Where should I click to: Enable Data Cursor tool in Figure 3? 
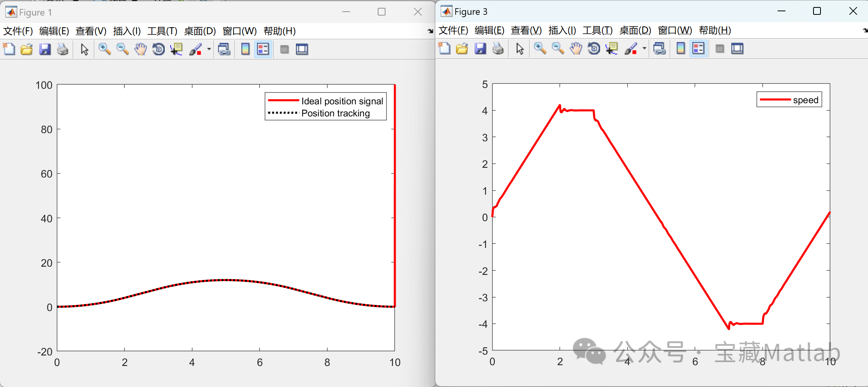pyautogui.click(x=612, y=48)
